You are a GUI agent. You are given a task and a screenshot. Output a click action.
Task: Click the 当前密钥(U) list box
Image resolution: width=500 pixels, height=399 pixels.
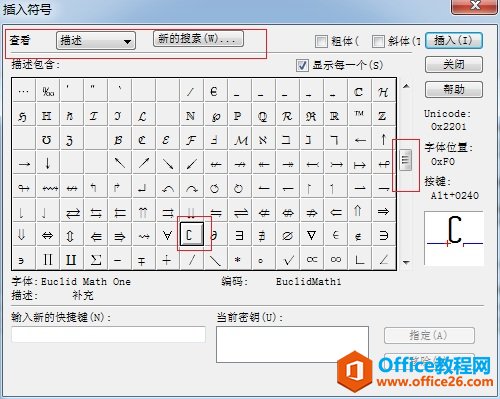click(x=292, y=344)
